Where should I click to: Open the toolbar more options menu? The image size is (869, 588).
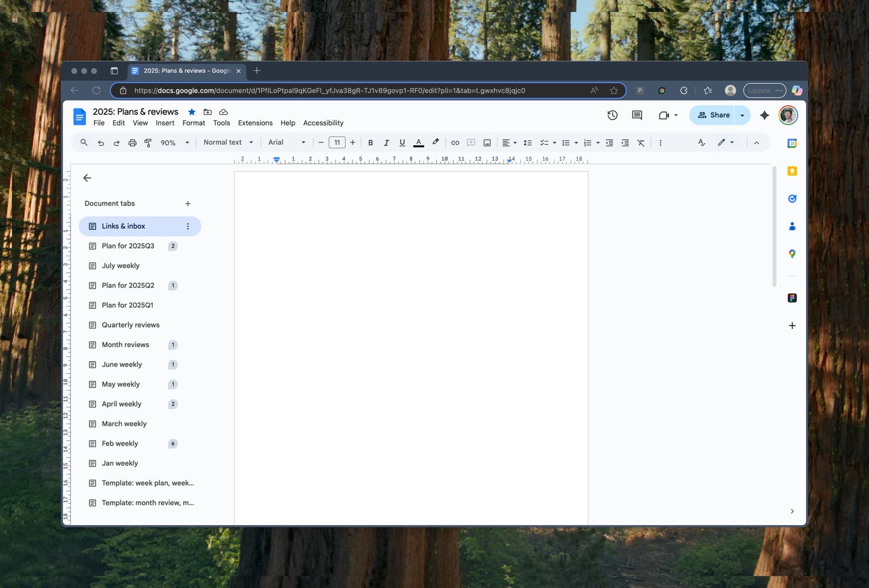(660, 142)
